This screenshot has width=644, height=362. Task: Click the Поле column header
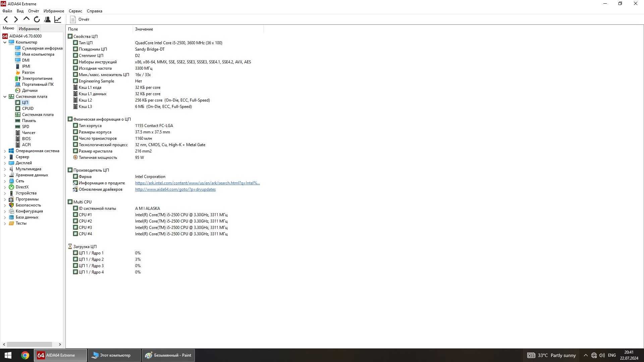pyautogui.click(x=99, y=29)
